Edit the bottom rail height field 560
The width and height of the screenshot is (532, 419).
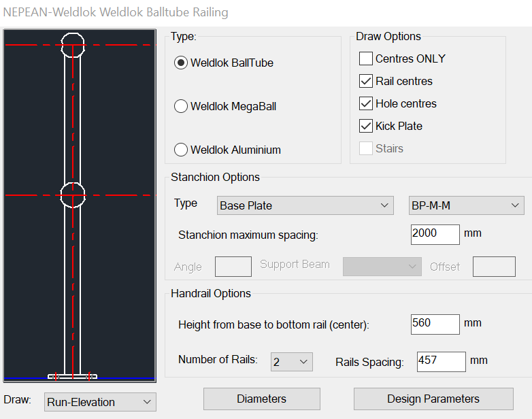(x=435, y=324)
